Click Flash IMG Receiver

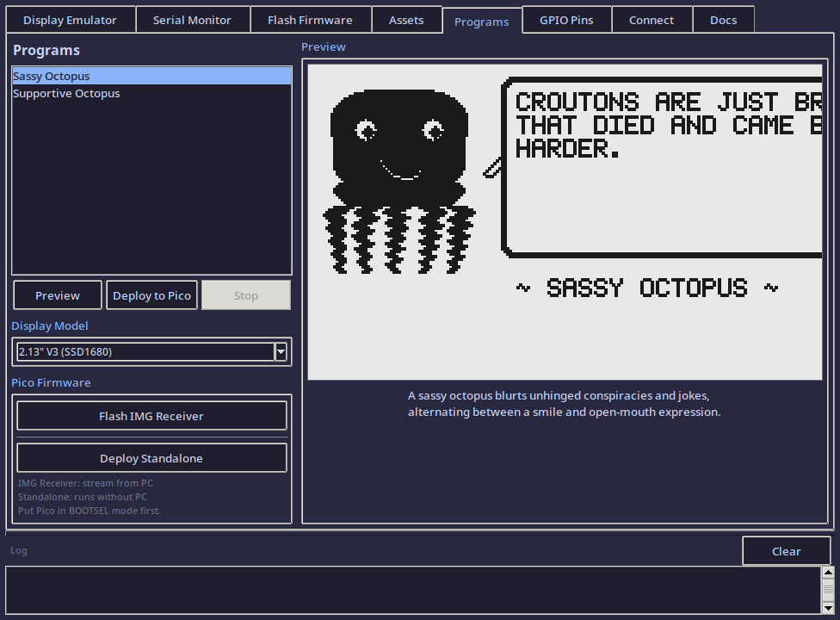tap(151, 415)
